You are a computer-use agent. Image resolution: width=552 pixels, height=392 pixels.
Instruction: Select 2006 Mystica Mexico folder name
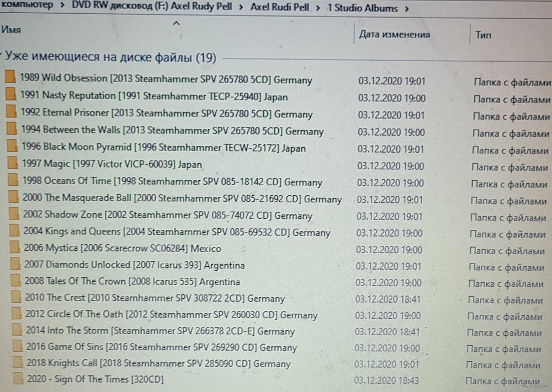point(123,248)
